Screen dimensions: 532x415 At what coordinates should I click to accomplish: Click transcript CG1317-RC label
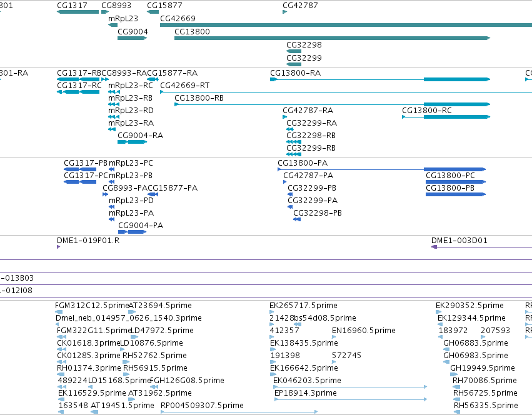[79, 86]
